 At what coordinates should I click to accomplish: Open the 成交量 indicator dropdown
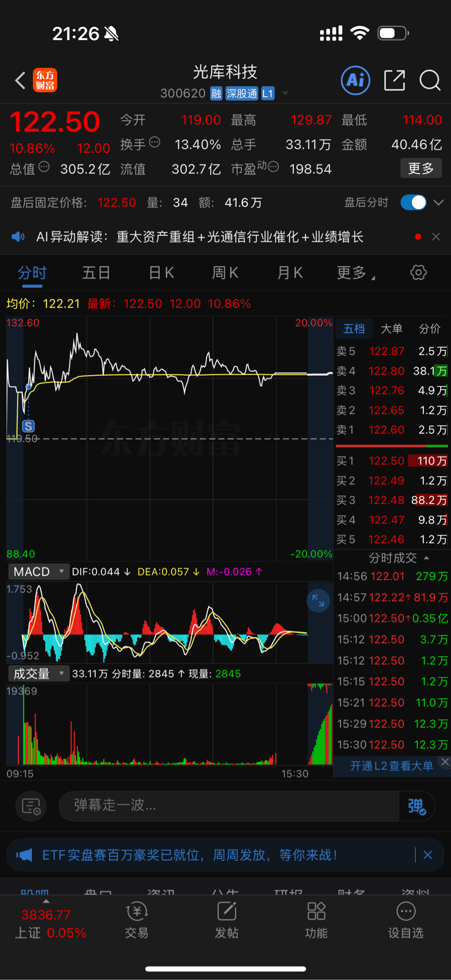click(39, 673)
